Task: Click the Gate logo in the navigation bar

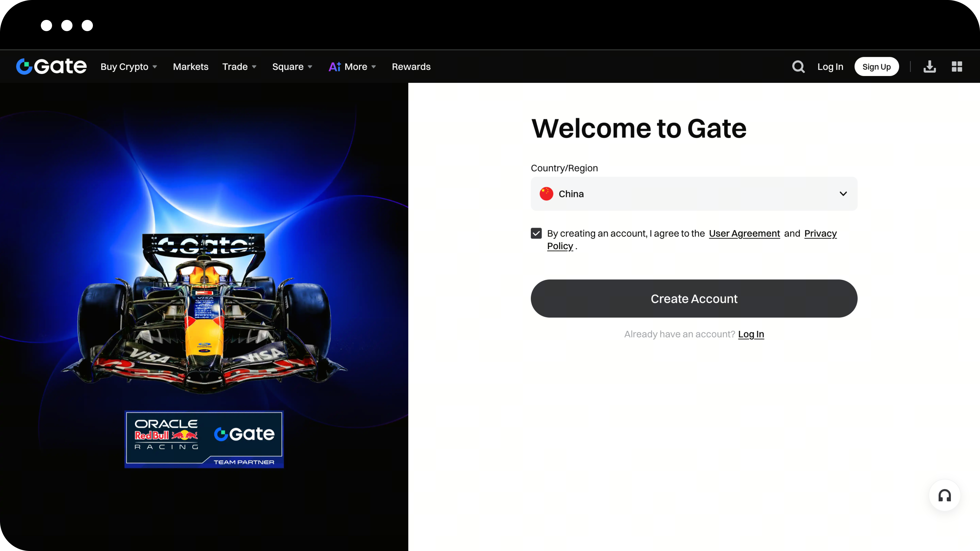Action: click(x=51, y=66)
